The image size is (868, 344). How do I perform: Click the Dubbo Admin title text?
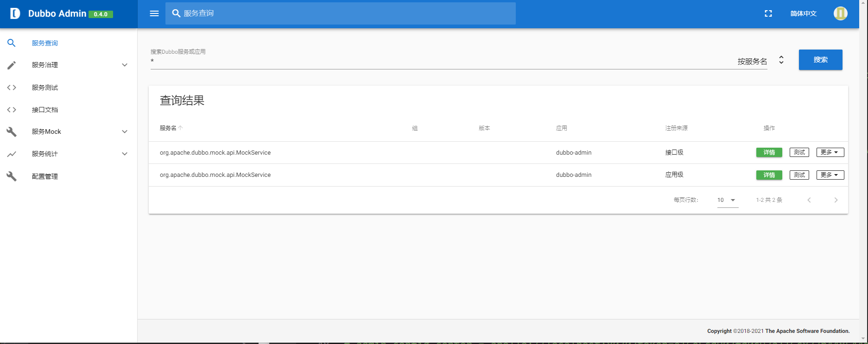point(57,13)
